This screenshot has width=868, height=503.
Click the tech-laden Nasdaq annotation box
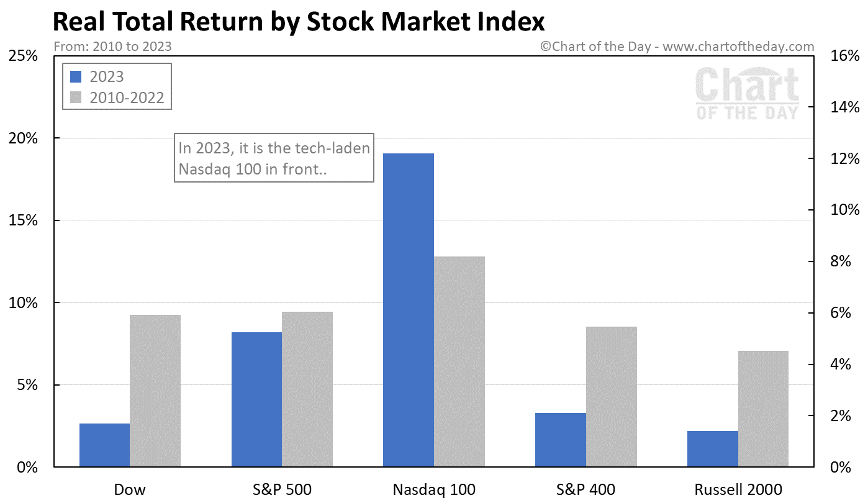pos(274,158)
